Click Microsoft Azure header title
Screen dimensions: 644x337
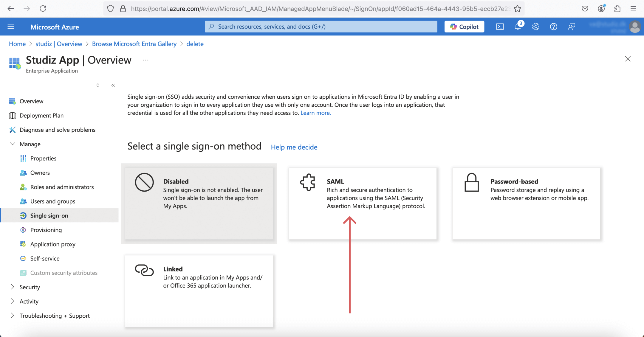click(55, 27)
